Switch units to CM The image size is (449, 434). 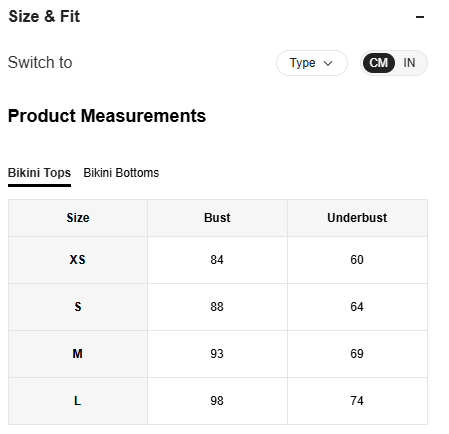tap(379, 63)
